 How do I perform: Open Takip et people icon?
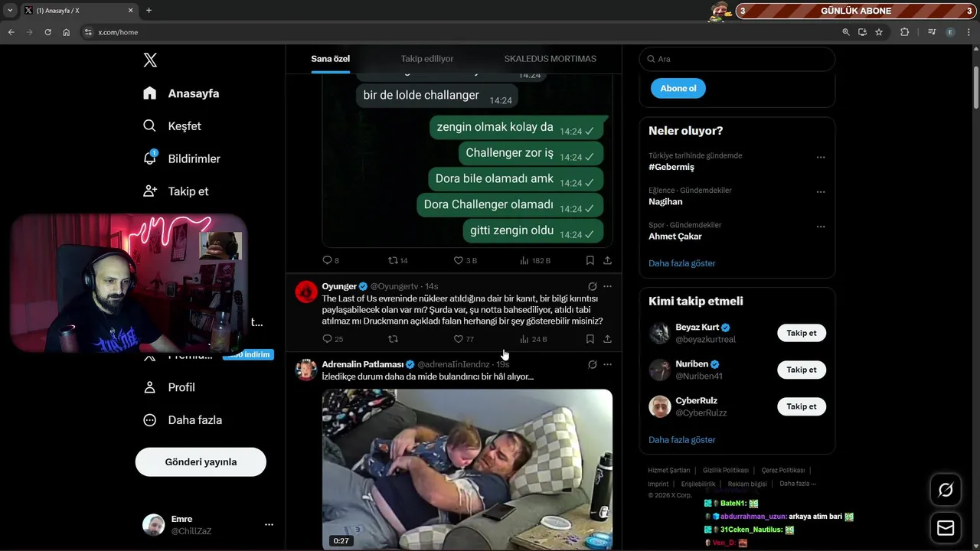tap(150, 191)
